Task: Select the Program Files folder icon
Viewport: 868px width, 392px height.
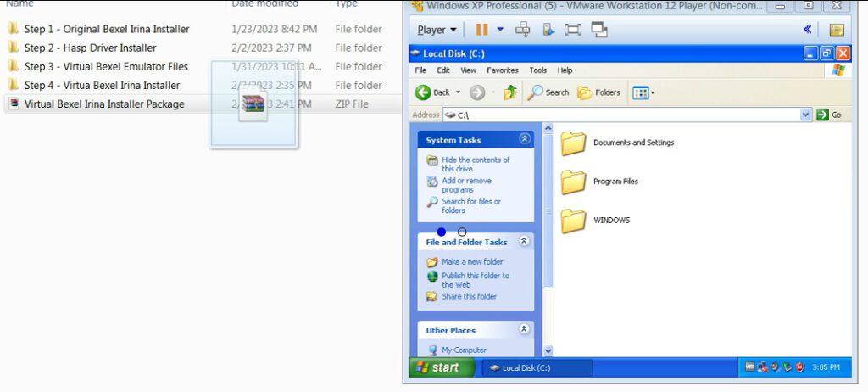Action: (573, 182)
